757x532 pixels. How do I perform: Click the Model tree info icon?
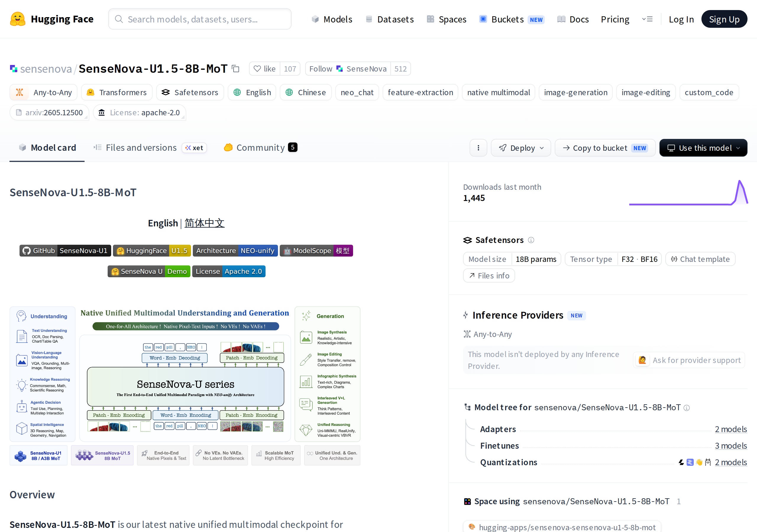coord(686,408)
